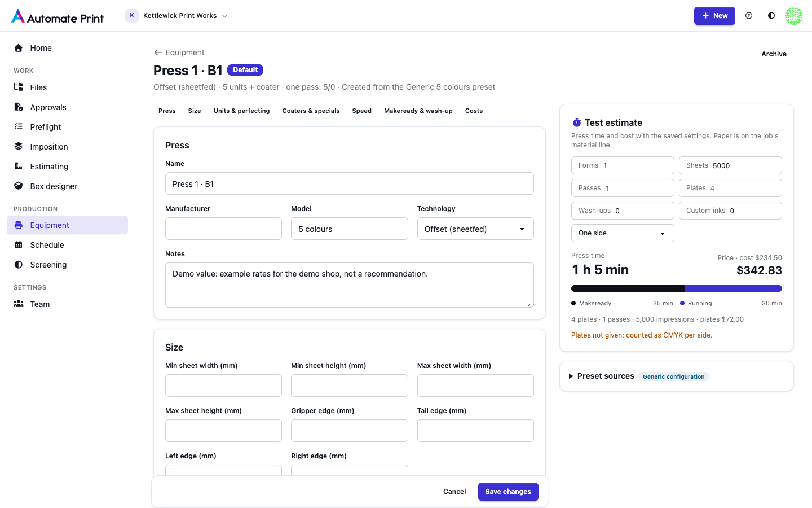Jump to the Coaters & specials tab

point(311,111)
